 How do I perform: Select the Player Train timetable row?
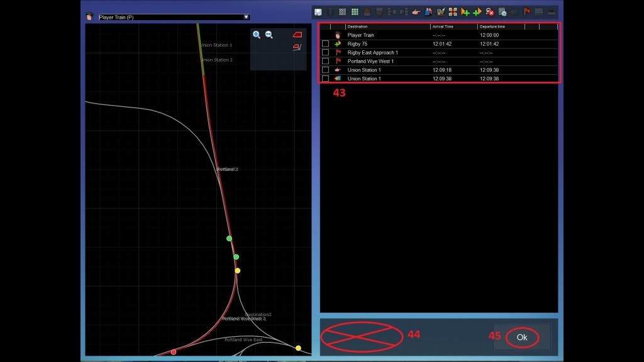pos(438,35)
